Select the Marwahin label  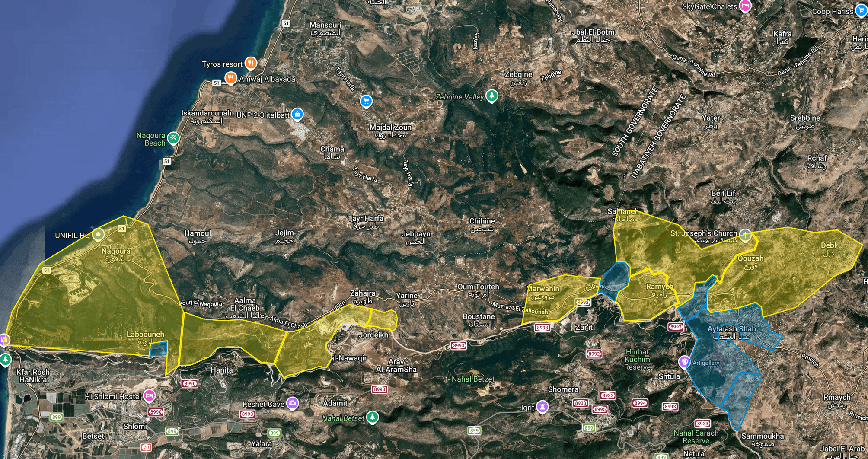[x=543, y=292]
